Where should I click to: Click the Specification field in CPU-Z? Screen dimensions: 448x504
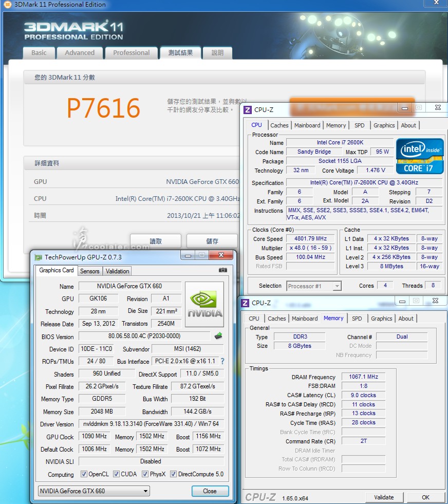[x=364, y=182]
